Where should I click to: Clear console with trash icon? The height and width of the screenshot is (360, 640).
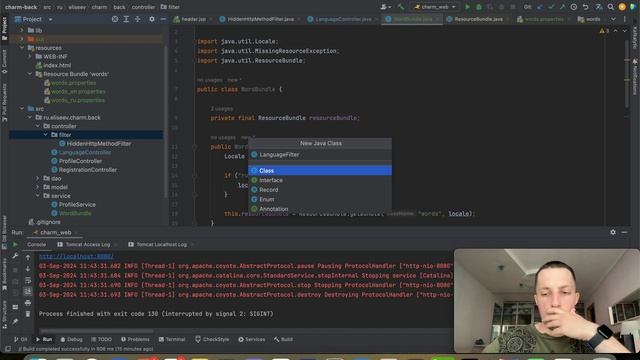(x=28, y=314)
